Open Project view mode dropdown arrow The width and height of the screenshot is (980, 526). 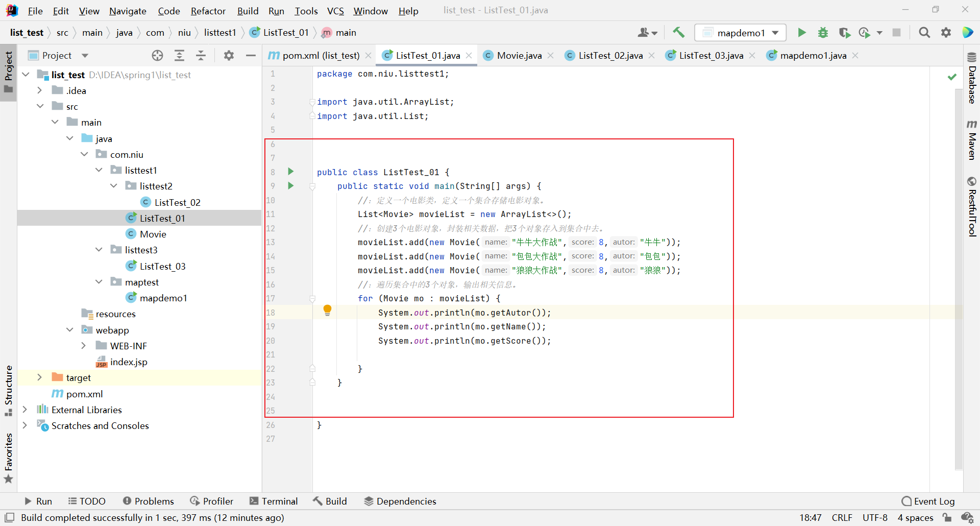coord(85,55)
